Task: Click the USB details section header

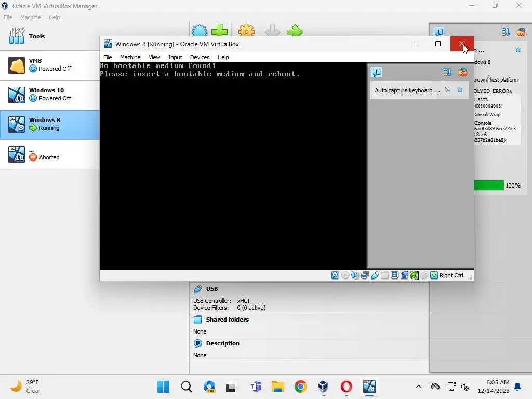Action: 212,289
